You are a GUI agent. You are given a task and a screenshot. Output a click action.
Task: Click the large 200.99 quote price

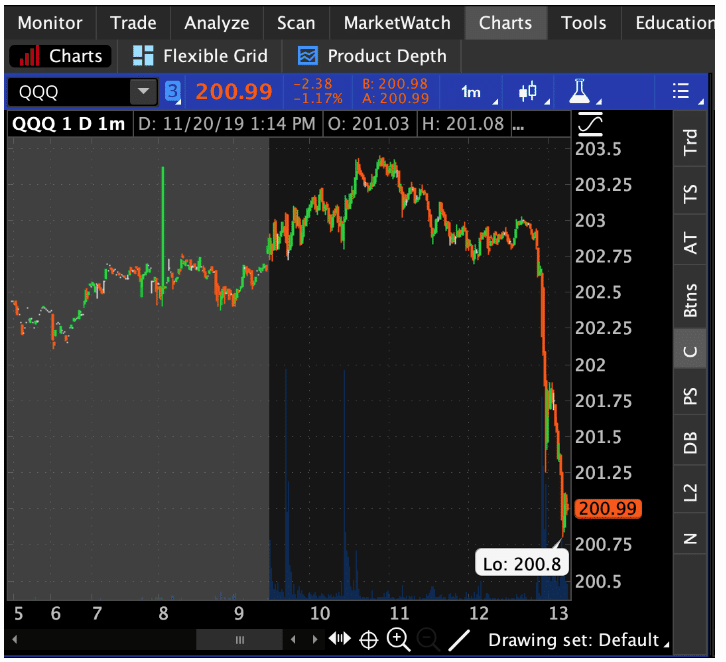tap(233, 91)
